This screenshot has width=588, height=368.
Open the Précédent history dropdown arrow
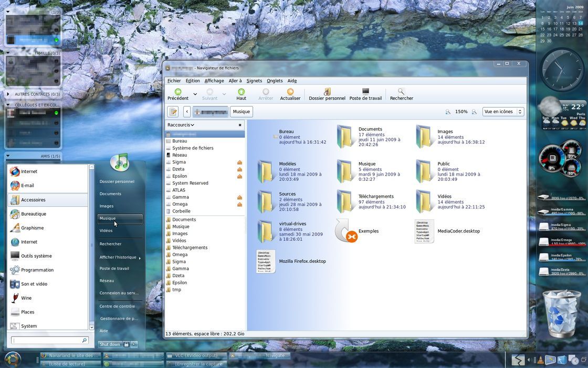point(195,95)
